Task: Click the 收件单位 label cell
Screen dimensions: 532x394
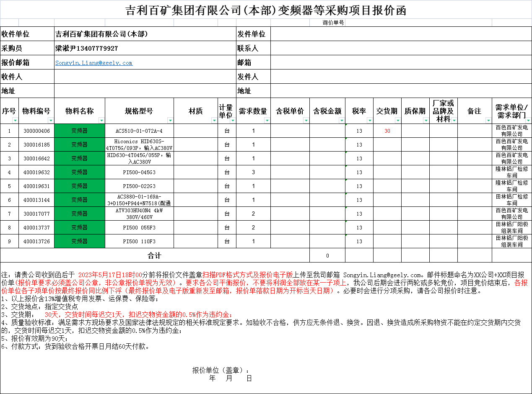Action: 27,34
